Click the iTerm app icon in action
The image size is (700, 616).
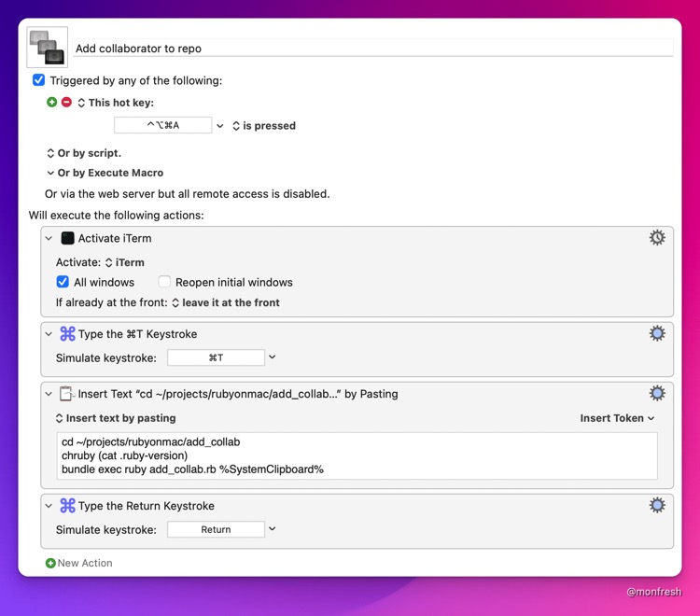tap(67, 238)
